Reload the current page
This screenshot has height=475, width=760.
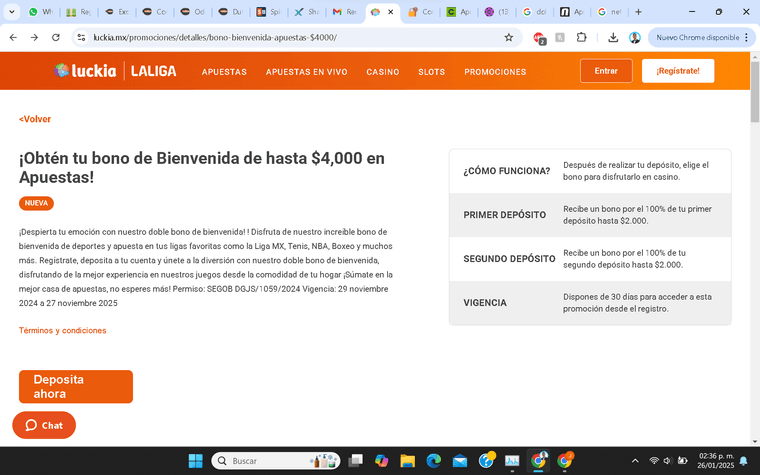tap(56, 37)
